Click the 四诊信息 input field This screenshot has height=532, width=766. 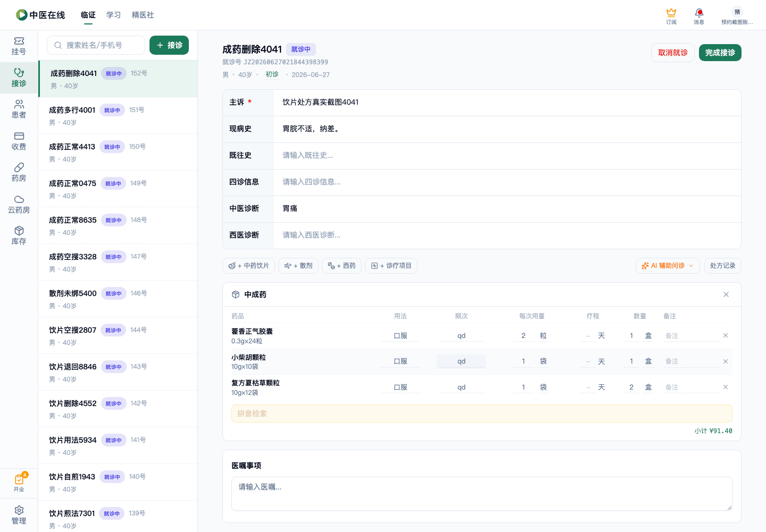507,182
